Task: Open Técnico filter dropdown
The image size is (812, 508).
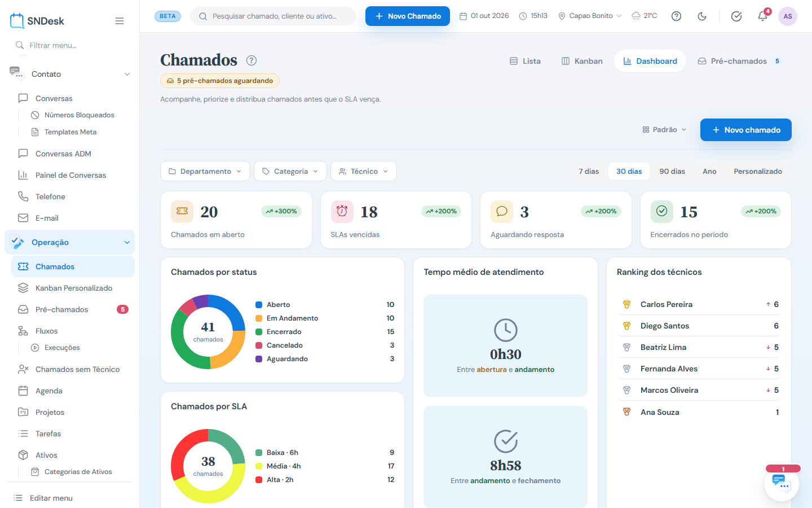Action: click(364, 171)
